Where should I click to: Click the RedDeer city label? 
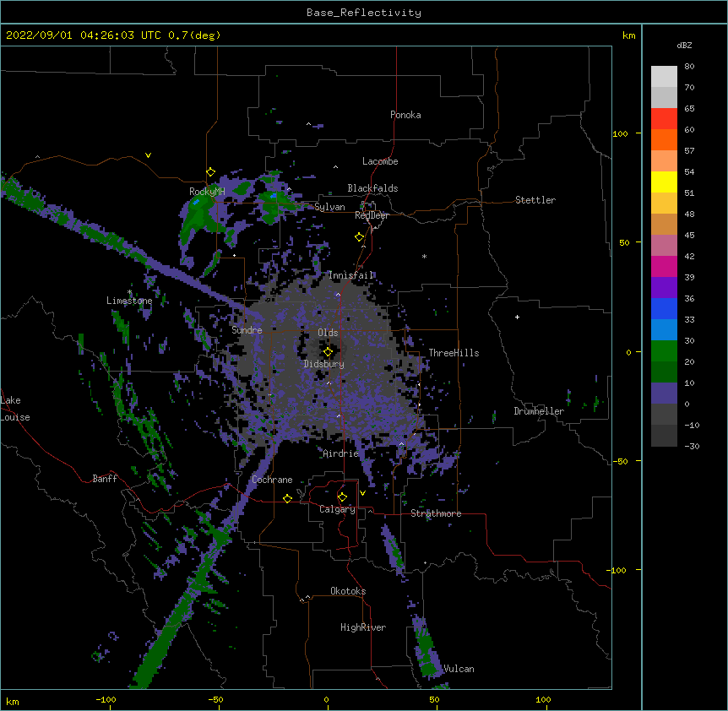point(372,215)
